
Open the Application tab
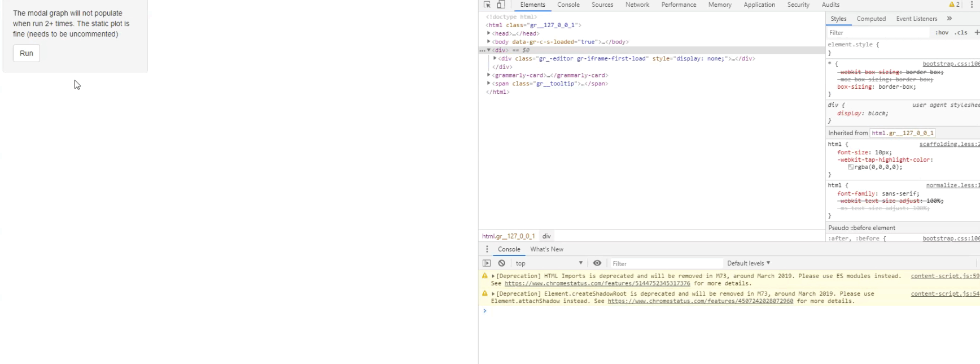(759, 5)
